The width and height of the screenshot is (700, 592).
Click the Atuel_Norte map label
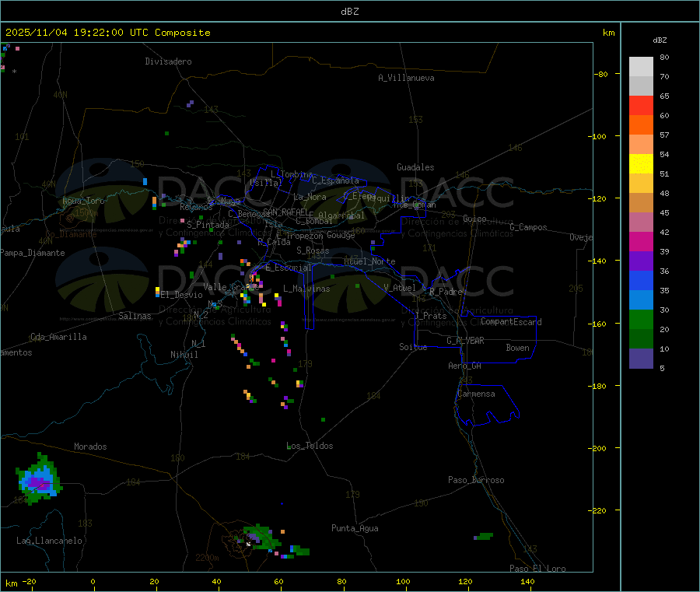click(x=369, y=261)
